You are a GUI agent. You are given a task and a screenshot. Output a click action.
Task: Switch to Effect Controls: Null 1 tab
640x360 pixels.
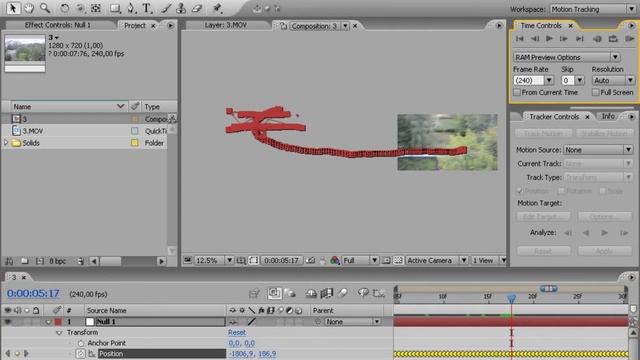pyautogui.click(x=58, y=25)
